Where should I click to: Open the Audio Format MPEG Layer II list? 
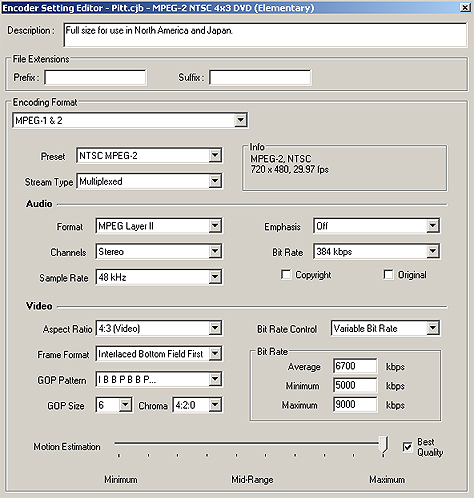click(159, 226)
